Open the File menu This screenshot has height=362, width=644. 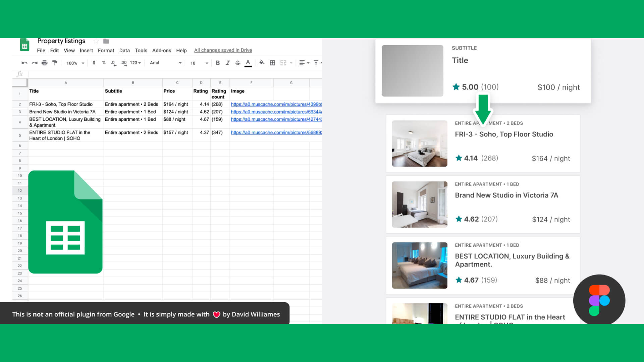(x=41, y=50)
